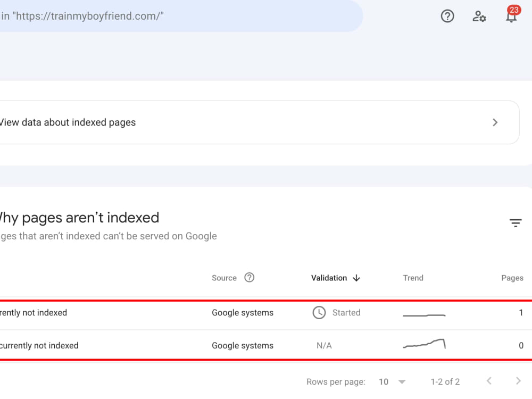Click the trend sparkline on the first row
This screenshot has width=532, height=399.
[x=424, y=313]
